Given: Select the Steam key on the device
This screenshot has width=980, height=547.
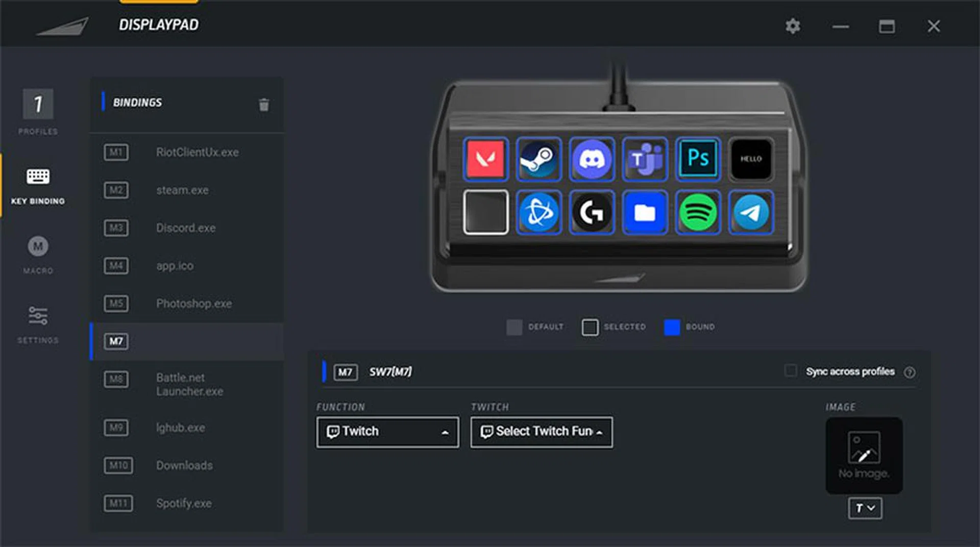Looking at the screenshot, I should (538, 159).
